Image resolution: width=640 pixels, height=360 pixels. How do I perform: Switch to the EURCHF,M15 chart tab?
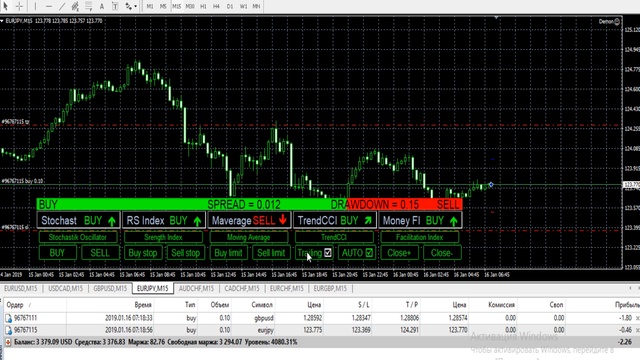tap(287, 289)
